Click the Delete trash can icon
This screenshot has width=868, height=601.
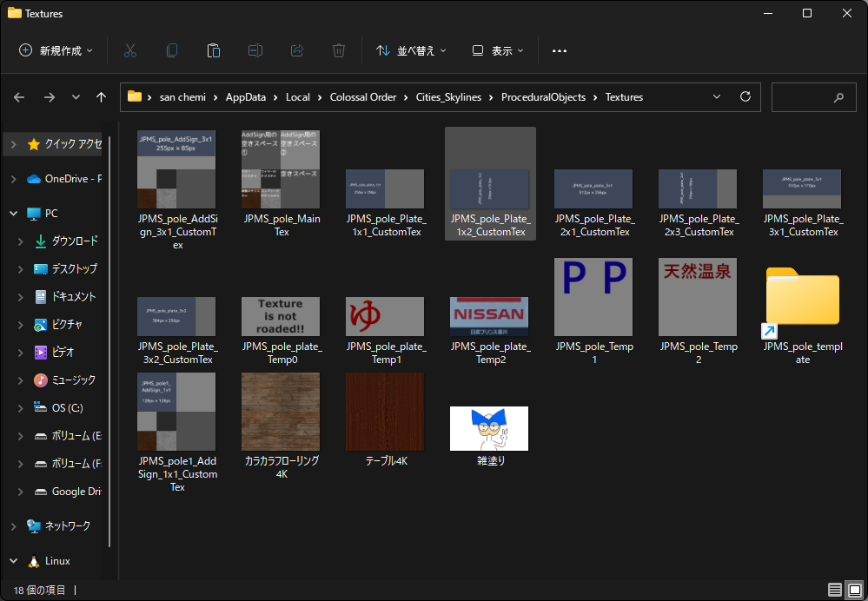click(x=339, y=50)
